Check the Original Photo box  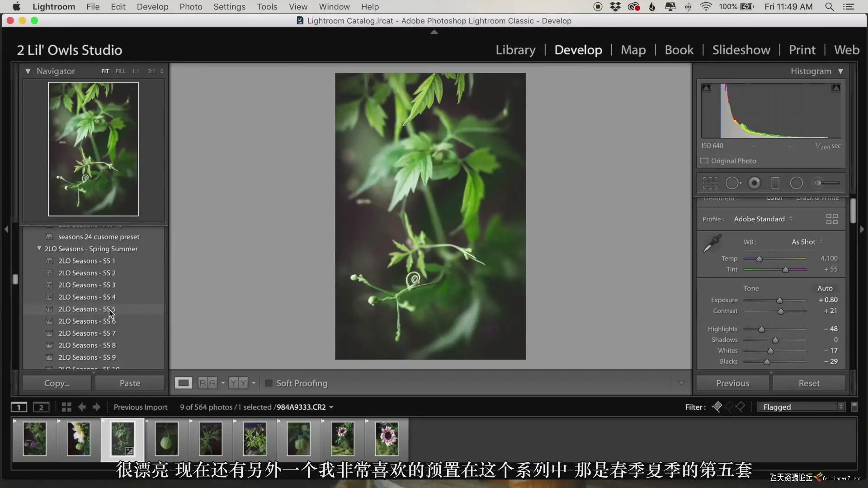pyautogui.click(x=704, y=161)
